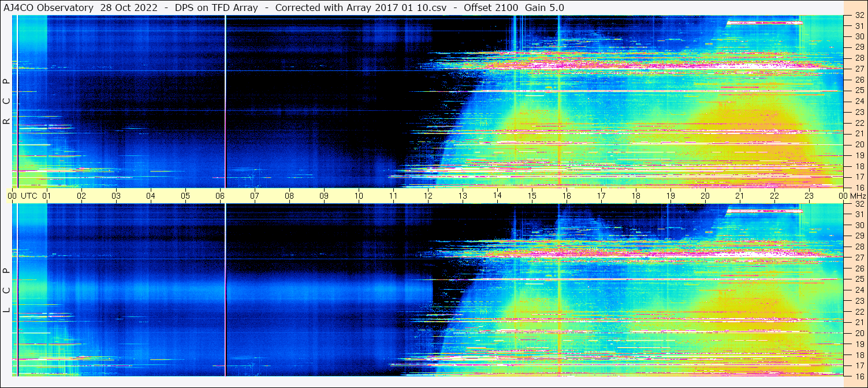Click the Gain 5.0 text in header
Image resolution: width=868 pixels, height=388 pixels.
click(544, 8)
